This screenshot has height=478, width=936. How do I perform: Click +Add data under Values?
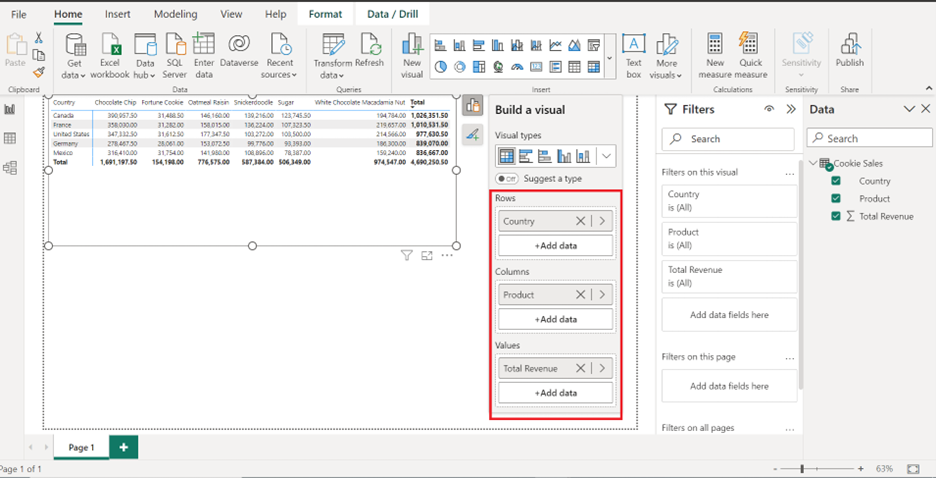click(555, 393)
